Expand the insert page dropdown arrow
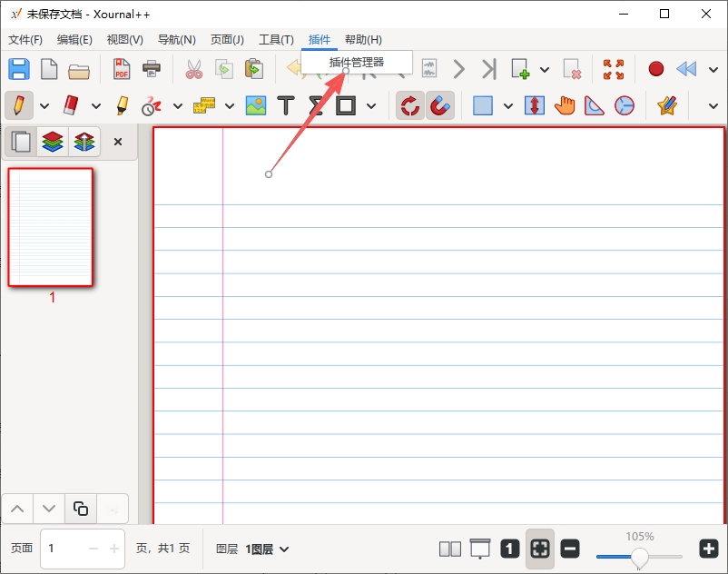728x574 pixels. [x=545, y=70]
